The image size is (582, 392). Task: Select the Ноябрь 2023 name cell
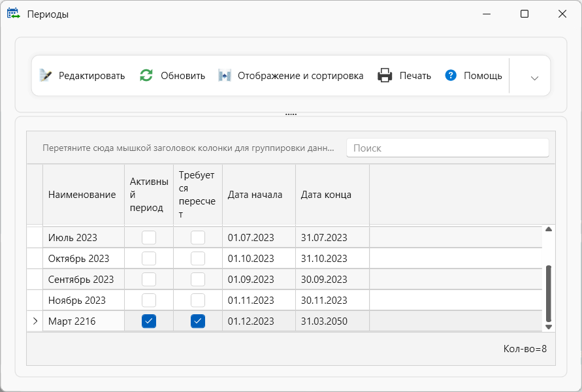click(x=84, y=301)
